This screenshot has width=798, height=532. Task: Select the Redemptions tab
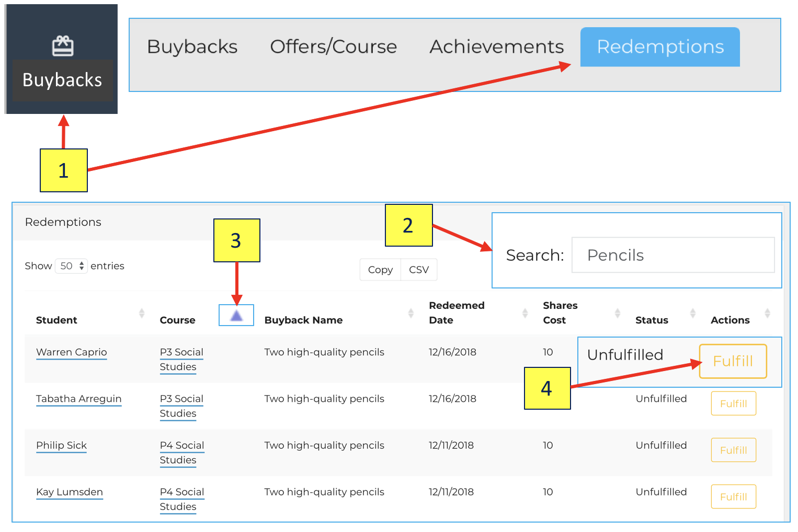point(660,47)
